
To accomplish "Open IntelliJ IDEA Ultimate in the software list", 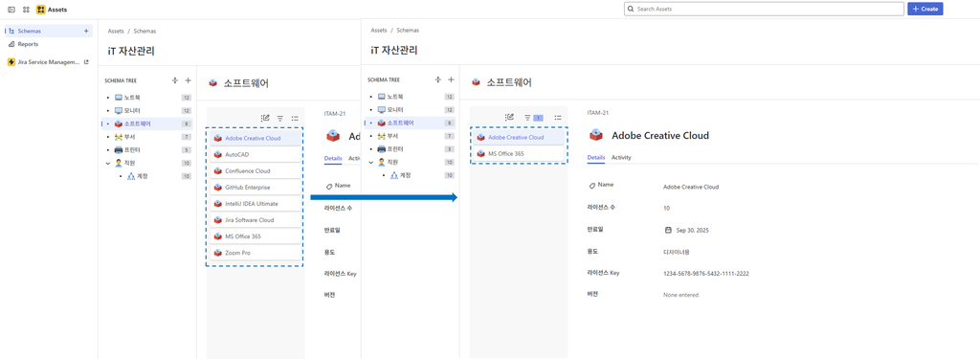I will coord(255,204).
